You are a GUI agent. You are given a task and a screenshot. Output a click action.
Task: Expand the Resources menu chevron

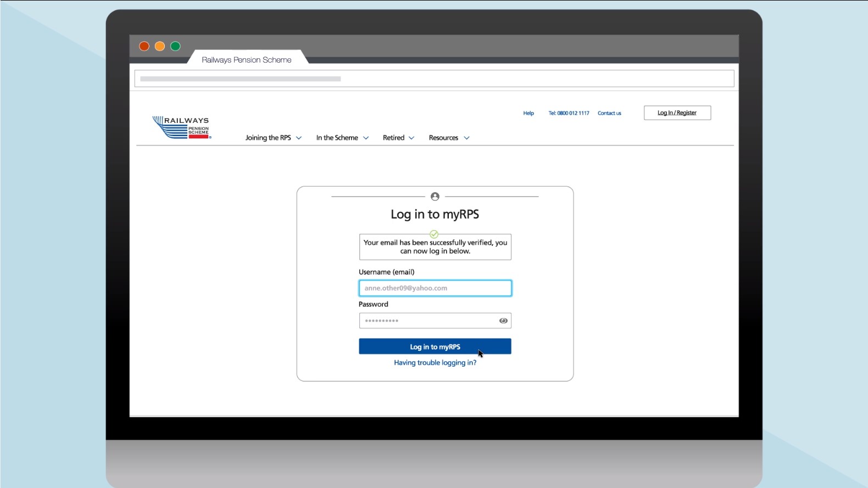click(466, 138)
